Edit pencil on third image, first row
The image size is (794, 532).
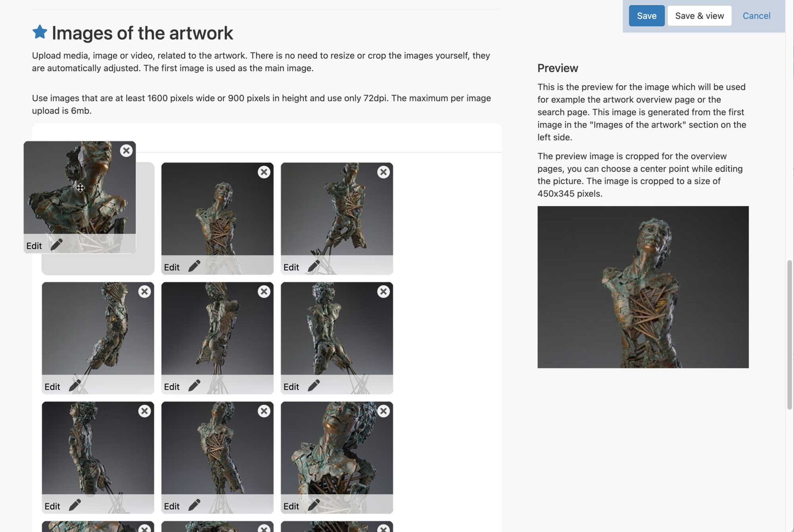(314, 266)
